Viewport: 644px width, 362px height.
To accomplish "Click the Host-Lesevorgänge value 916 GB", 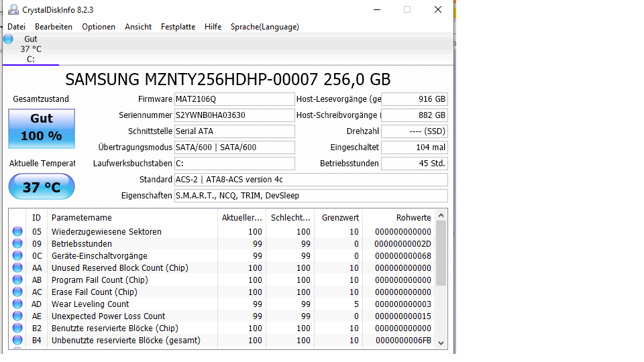I will tap(415, 99).
